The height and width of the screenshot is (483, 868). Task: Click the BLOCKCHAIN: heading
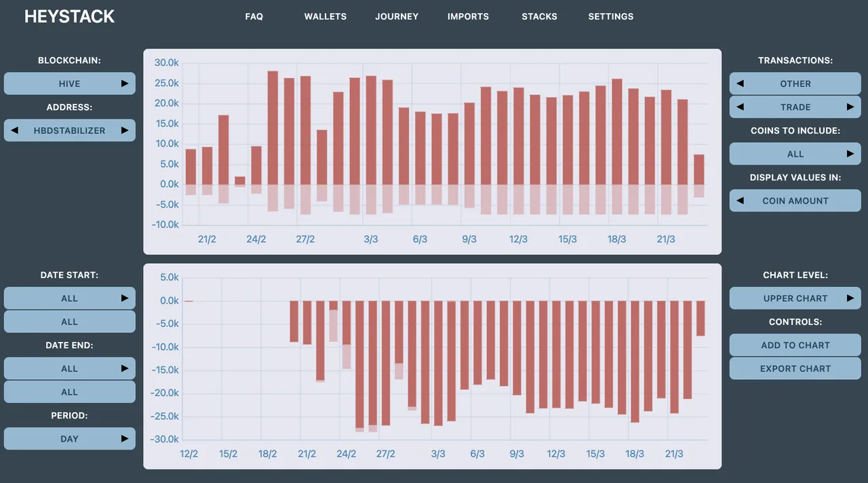pos(70,60)
